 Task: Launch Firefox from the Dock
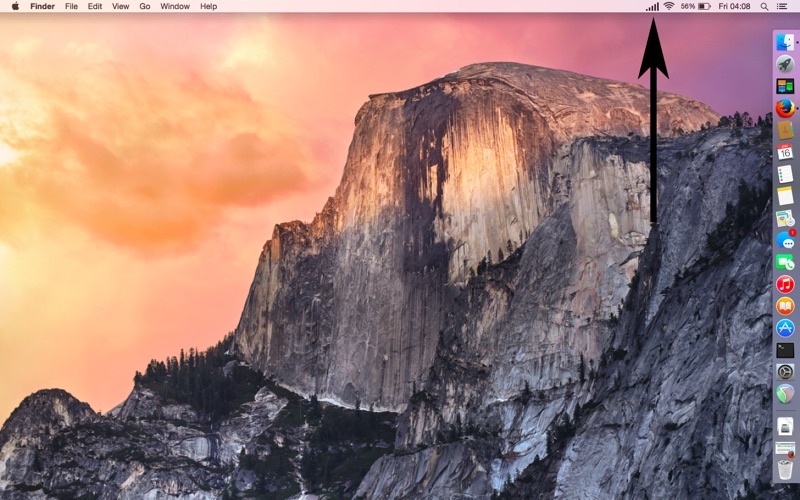[x=785, y=108]
